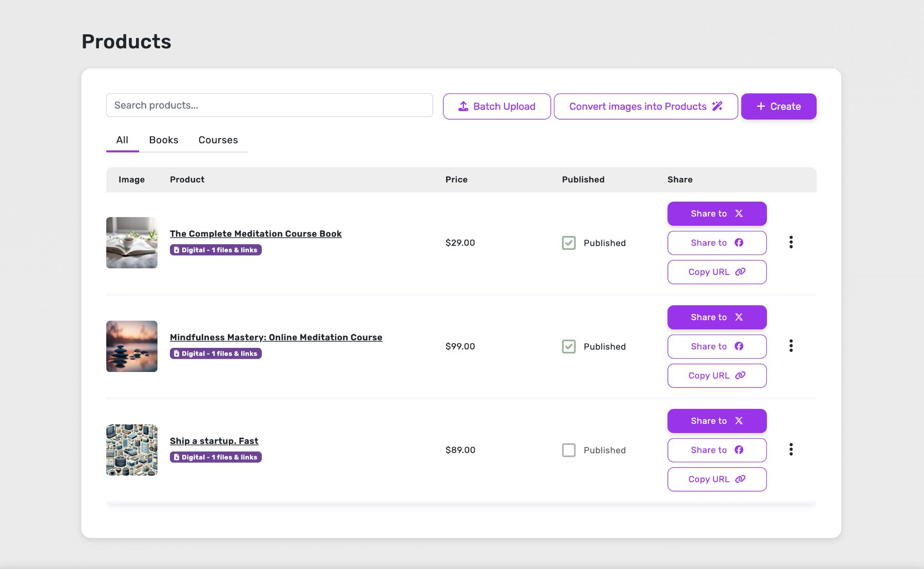Open Convert images into Products wizard
Screen dimensions: 924x569
click(x=645, y=106)
